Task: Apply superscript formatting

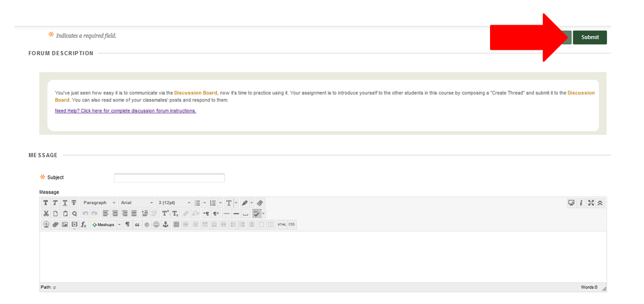Action: [165, 213]
